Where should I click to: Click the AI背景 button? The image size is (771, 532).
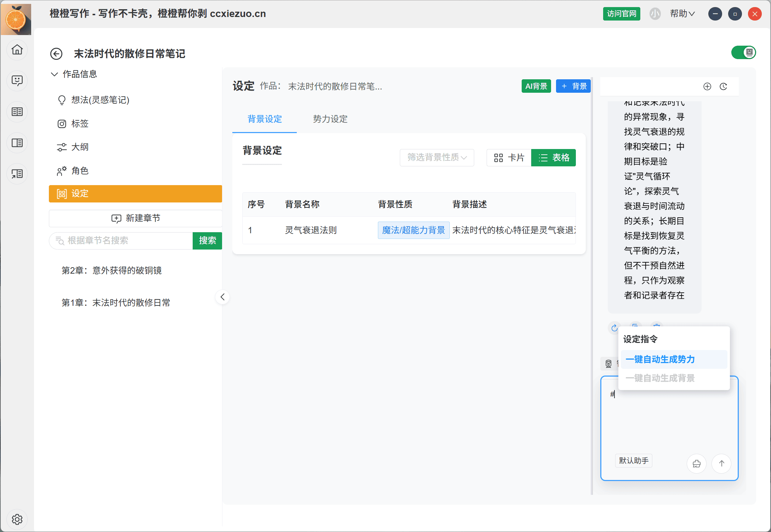pos(536,86)
